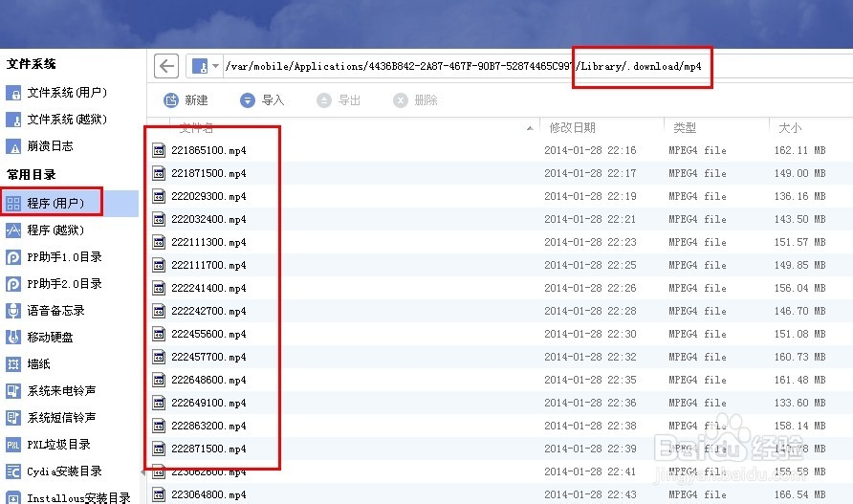Select file name 222863200.mp4
Screen dimensions: 853x504
(208, 426)
